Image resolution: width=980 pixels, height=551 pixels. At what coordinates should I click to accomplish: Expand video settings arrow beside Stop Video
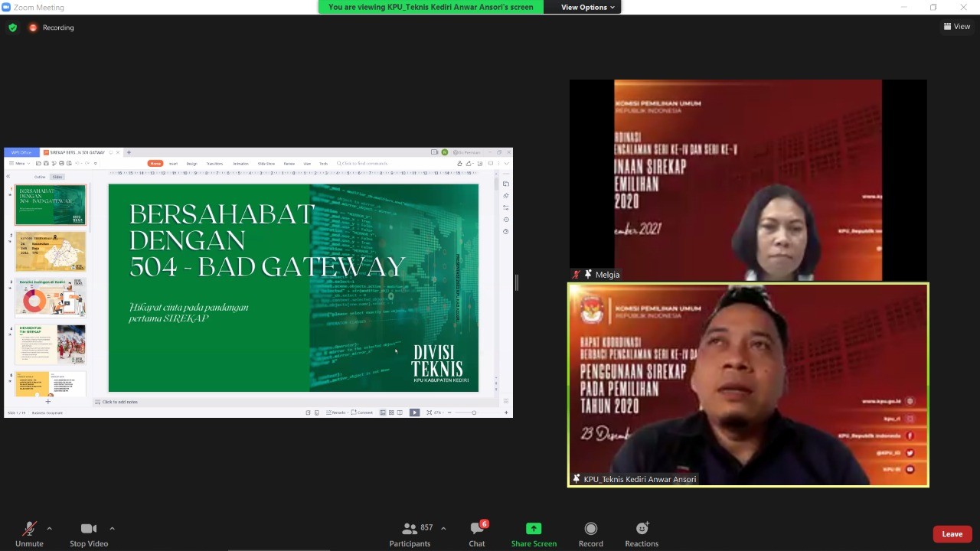(x=112, y=528)
